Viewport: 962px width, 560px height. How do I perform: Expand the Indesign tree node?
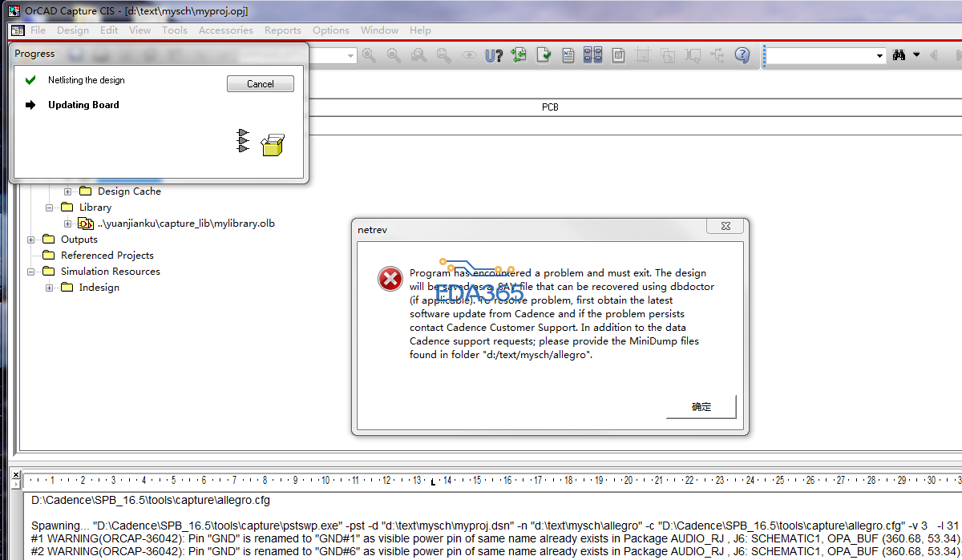49,288
